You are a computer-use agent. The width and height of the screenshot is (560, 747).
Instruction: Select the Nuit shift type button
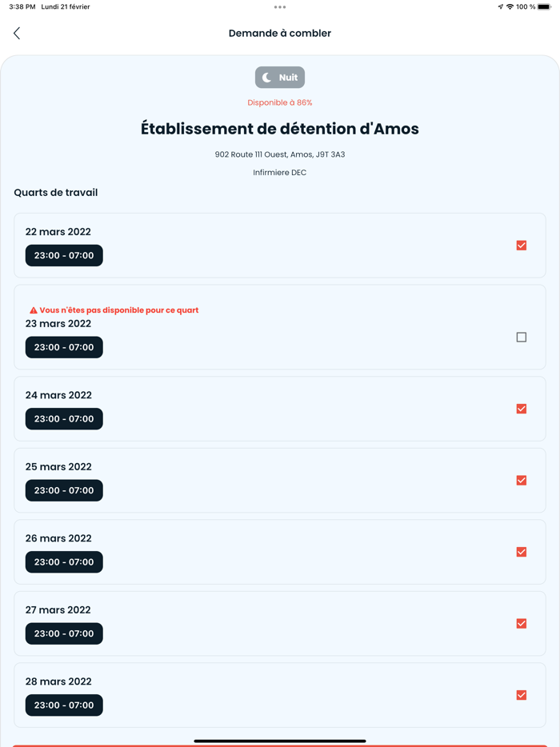pyautogui.click(x=279, y=77)
